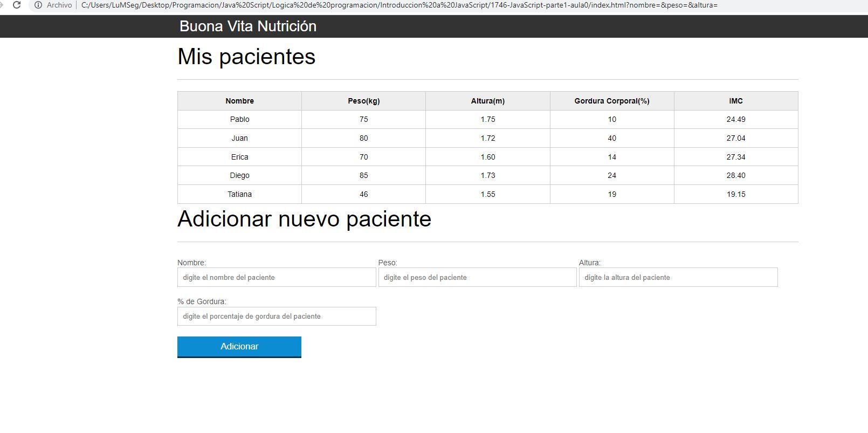The height and width of the screenshot is (433, 868).
Task: Select the Tatiana name cell
Action: coord(240,194)
